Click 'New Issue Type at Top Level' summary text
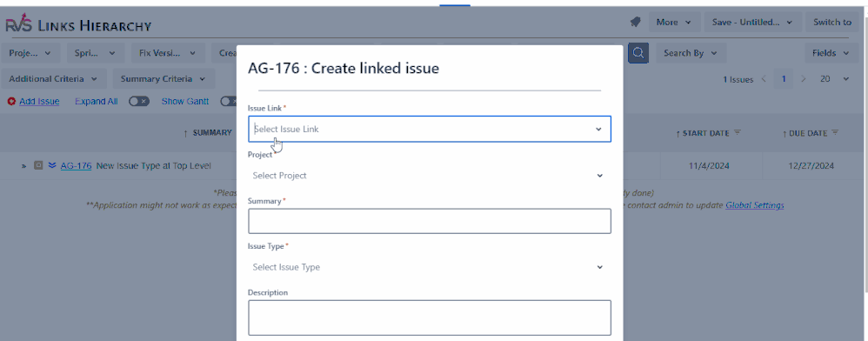The image size is (868, 341). (x=153, y=165)
